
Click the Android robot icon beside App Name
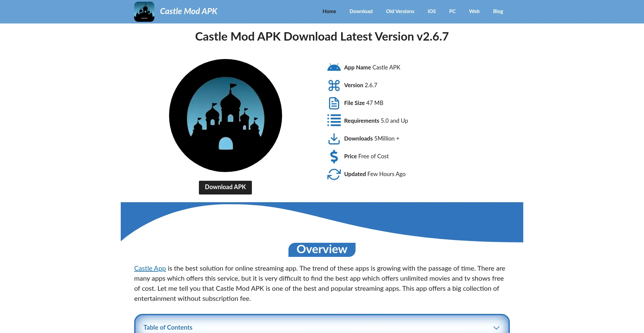(x=334, y=67)
